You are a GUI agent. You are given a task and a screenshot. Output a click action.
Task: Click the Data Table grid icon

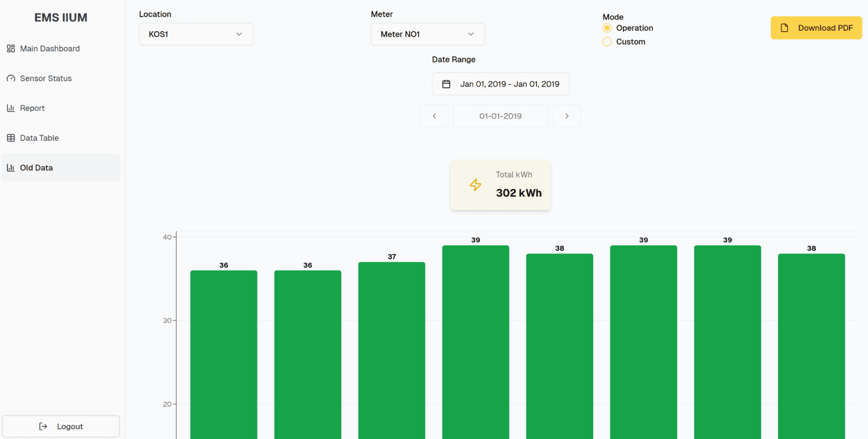click(x=11, y=138)
